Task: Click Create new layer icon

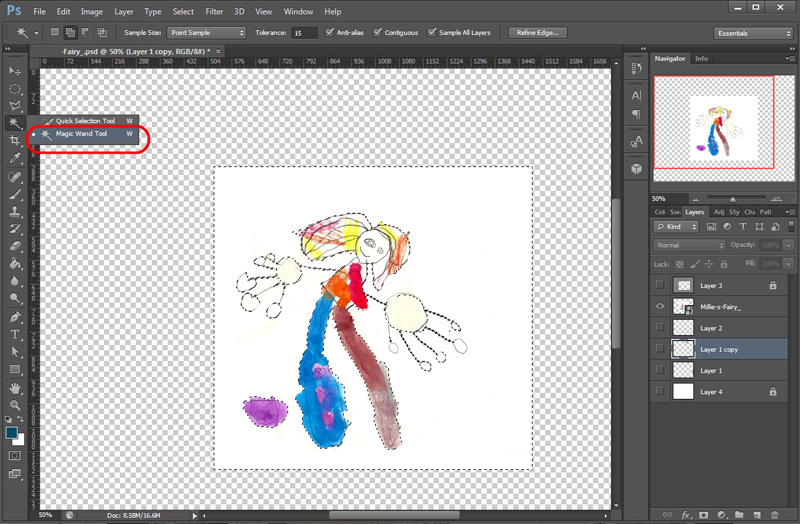Action: [757, 515]
